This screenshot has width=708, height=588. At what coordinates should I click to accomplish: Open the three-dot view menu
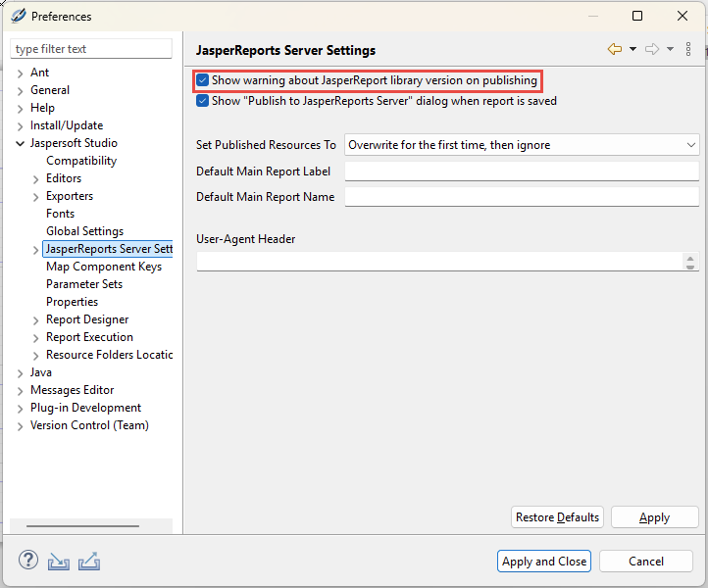(x=688, y=49)
